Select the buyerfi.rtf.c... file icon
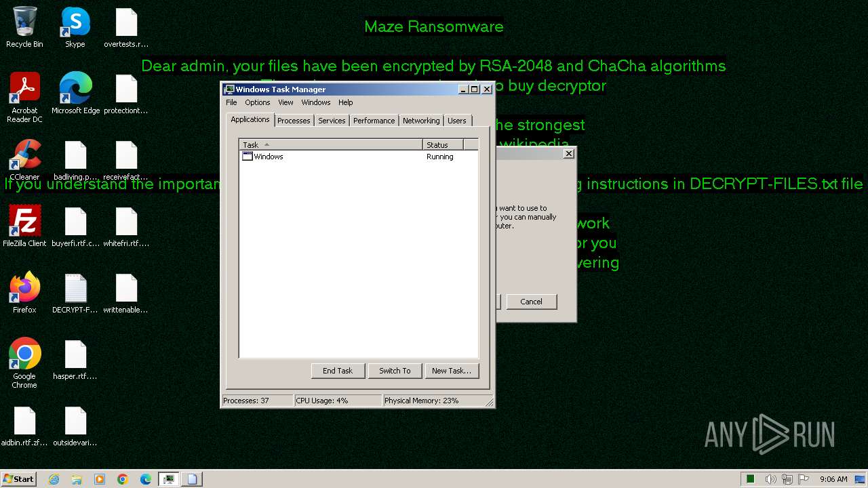 pos(75,226)
